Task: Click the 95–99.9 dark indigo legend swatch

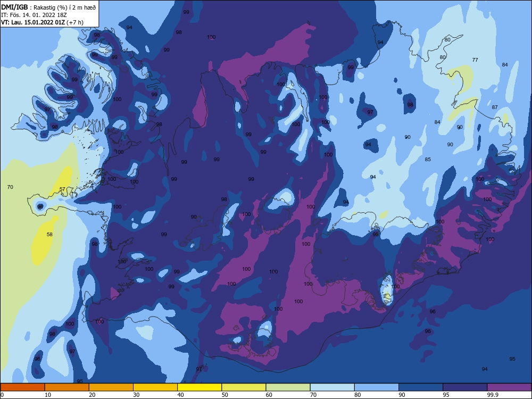Action: point(465,387)
